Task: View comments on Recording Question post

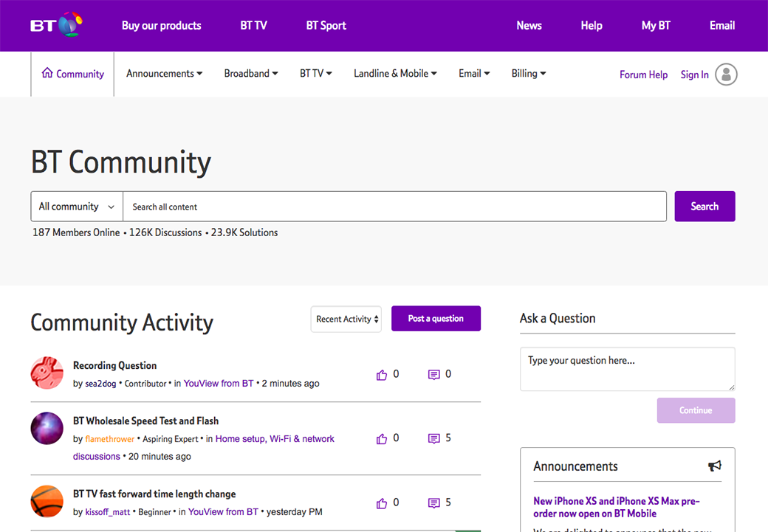Action: 434,375
